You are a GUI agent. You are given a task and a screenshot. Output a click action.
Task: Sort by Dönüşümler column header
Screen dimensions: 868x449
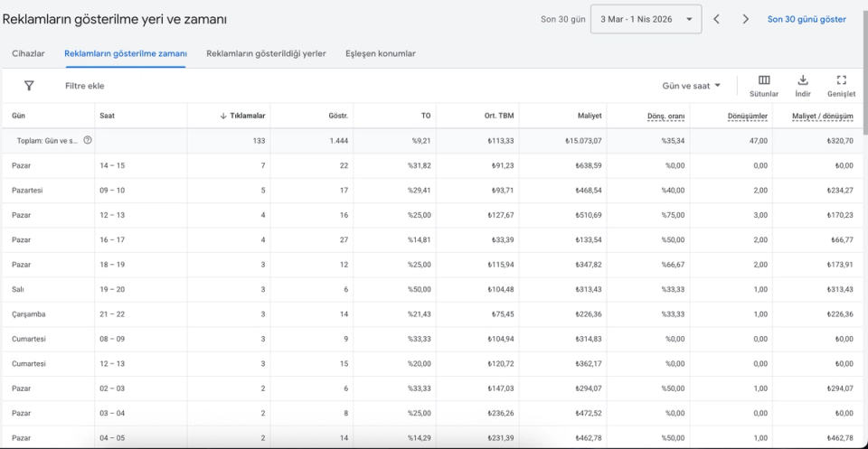[x=748, y=117]
